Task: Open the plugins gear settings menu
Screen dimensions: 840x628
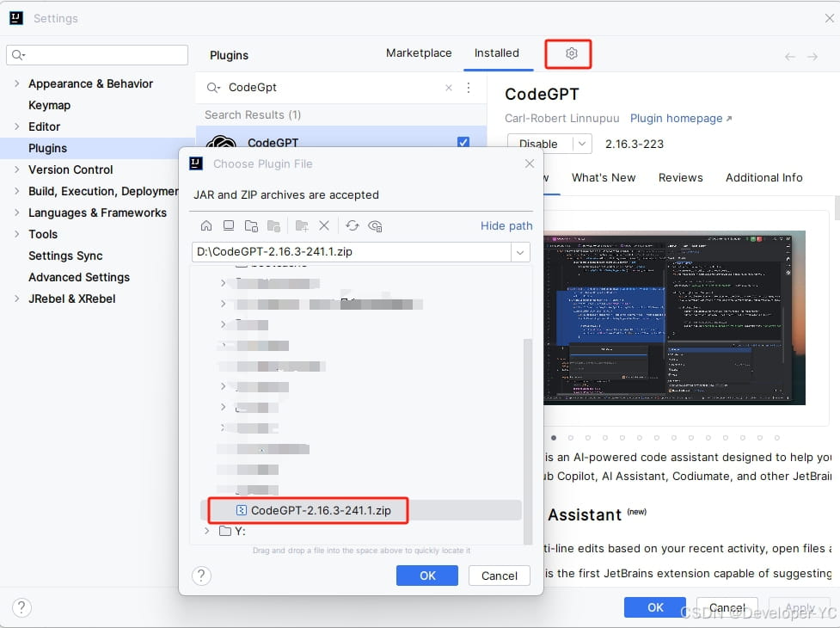Action: [x=571, y=53]
